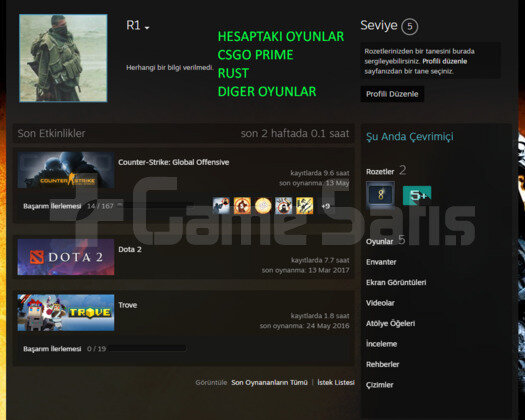Click Trove achievement progress bar 0 / 19
Screen dimensions: 525x420
coord(147,349)
